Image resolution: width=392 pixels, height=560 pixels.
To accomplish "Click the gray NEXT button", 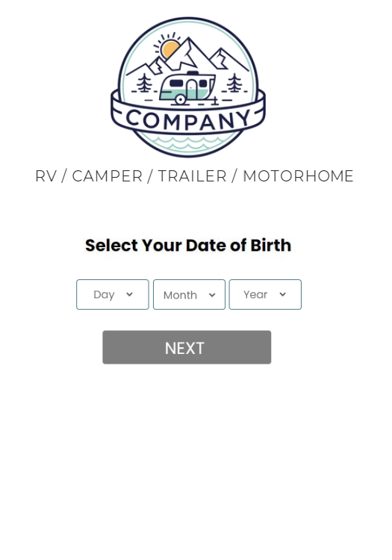I will pyautogui.click(x=187, y=347).
